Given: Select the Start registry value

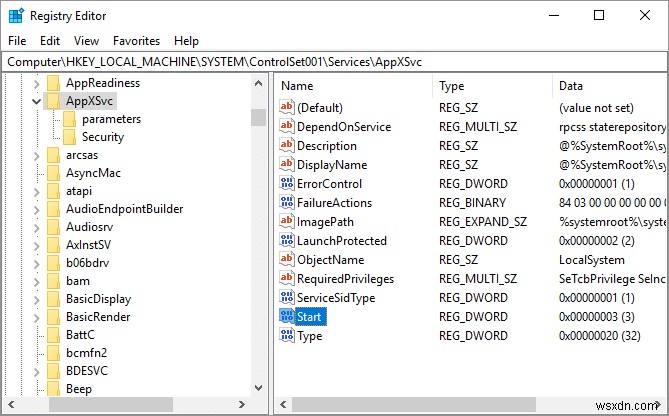Looking at the screenshot, I should pos(310,317).
